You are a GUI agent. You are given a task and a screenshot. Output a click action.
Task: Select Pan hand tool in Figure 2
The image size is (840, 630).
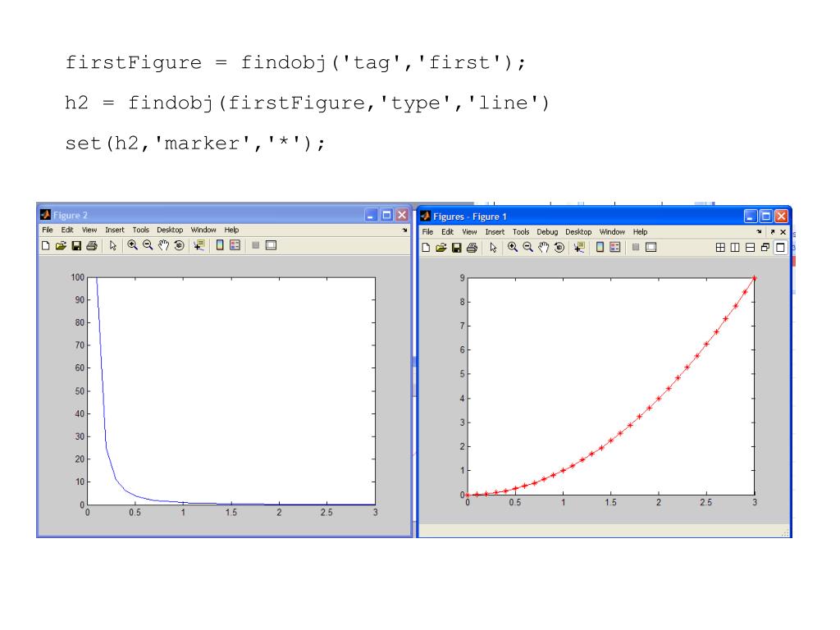(163, 245)
